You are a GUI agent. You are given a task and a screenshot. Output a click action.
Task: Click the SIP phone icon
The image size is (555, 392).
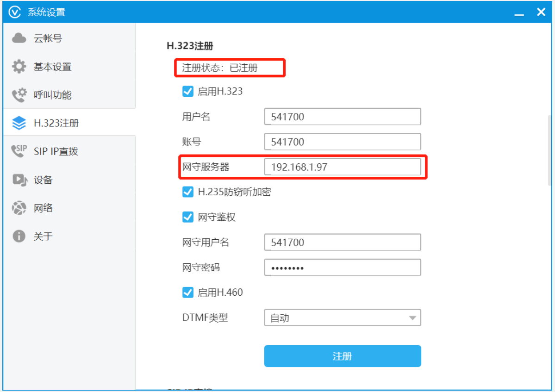coord(19,151)
